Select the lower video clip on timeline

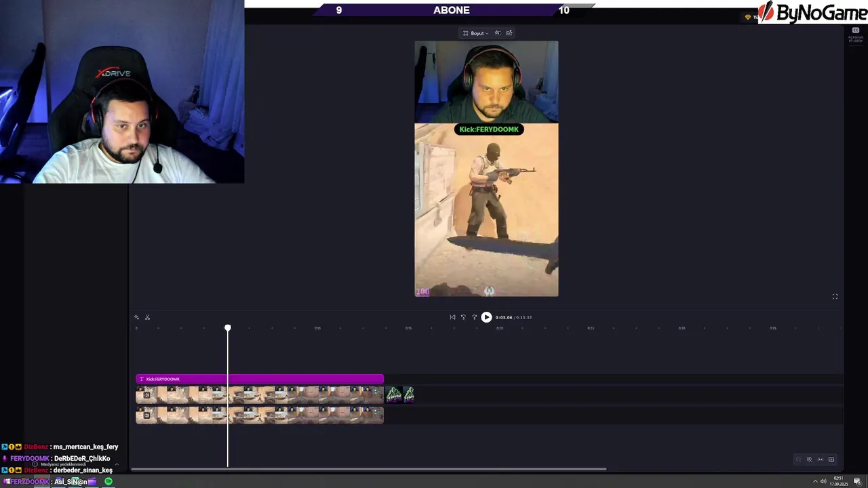coord(260,415)
